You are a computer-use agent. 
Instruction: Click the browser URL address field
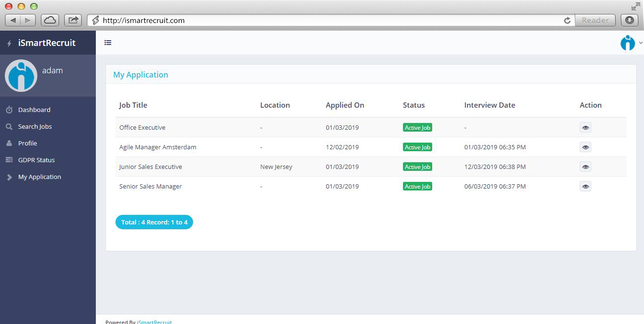[x=326, y=21]
